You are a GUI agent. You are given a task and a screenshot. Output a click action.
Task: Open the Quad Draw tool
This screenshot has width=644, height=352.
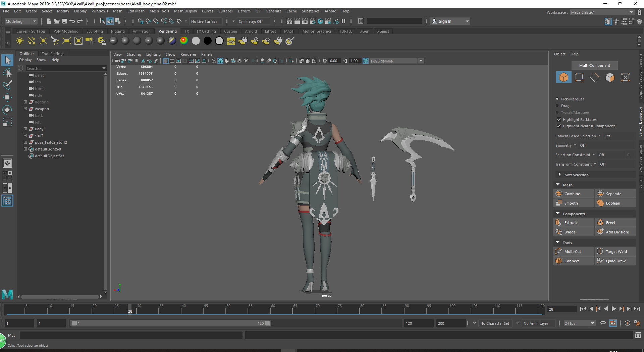(615, 261)
